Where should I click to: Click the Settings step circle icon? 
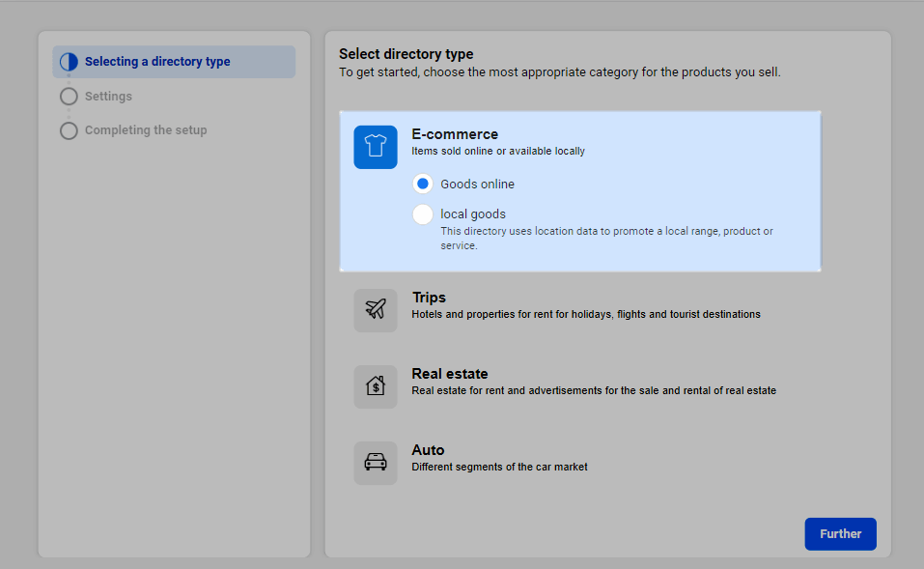(x=69, y=97)
